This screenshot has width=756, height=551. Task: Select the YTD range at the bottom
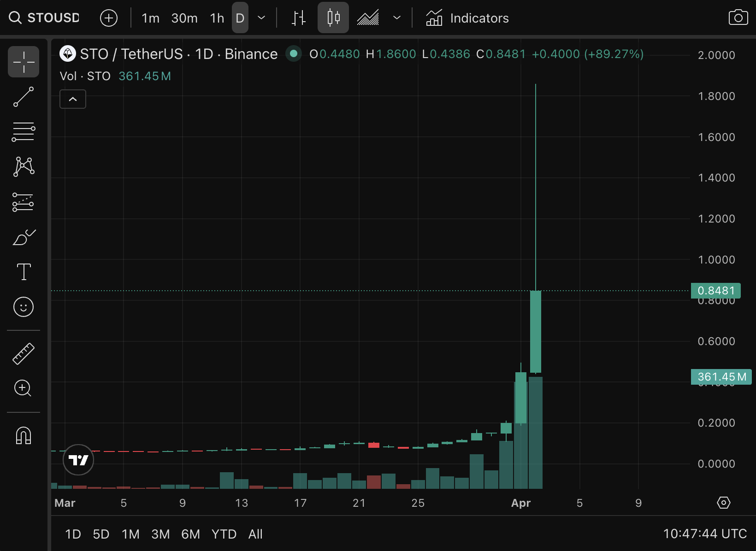224,534
